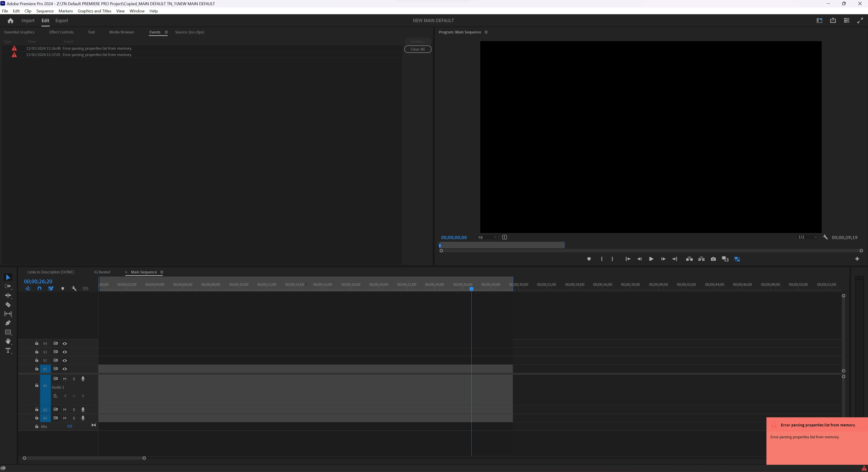868x472 pixels.
Task: Toggle V2 track output eye
Action: point(65,361)
